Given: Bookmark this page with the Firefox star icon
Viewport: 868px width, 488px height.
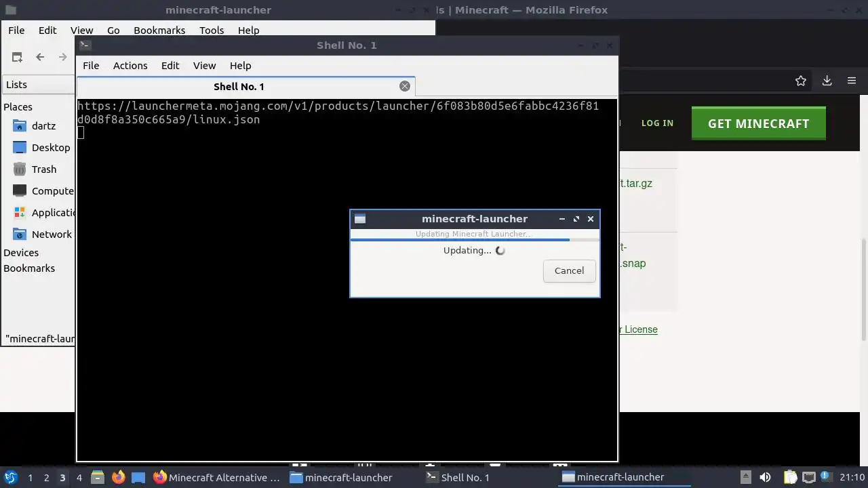Looking at the screenshot, I should pos(801,81).
